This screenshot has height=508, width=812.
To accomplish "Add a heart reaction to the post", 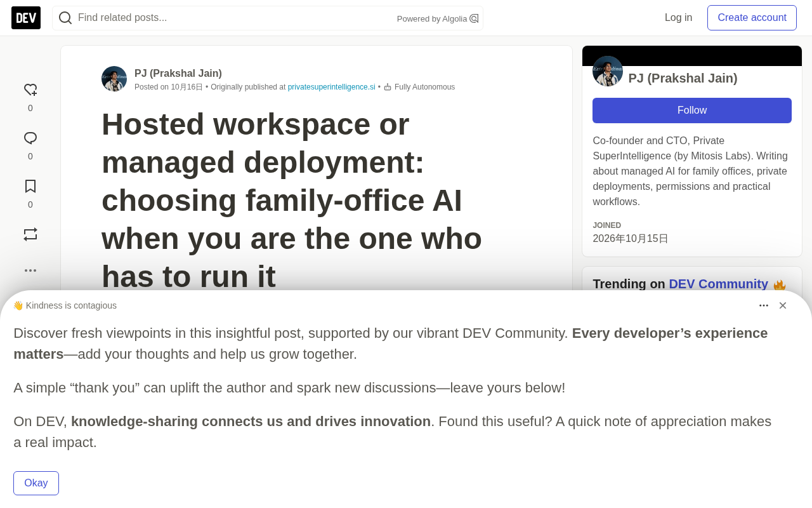I will 30,90.
